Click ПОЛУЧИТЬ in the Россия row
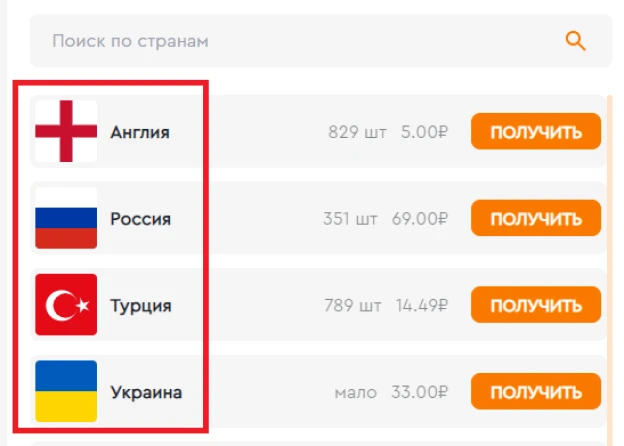This screenshot has width=624, height=446. pyautogui.click(x=536, y=218)
